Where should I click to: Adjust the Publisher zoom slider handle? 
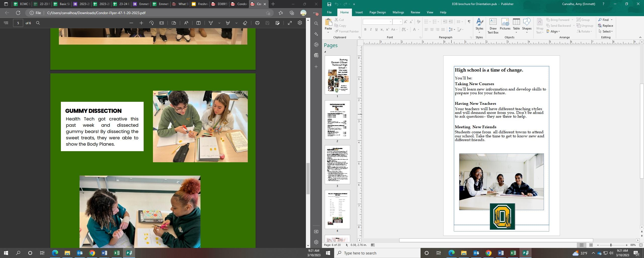click(x=611, y=245)
